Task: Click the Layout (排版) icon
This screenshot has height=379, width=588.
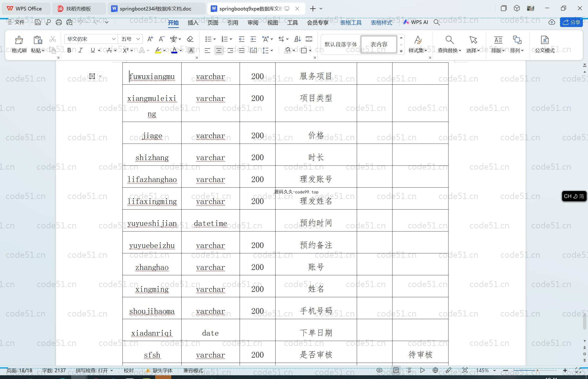Action: tap(498, 40)
